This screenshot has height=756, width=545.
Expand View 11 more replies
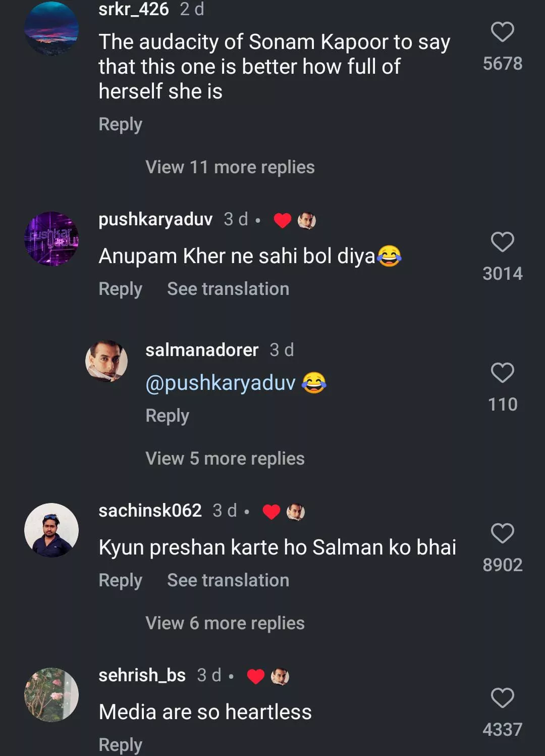(230, 167)
